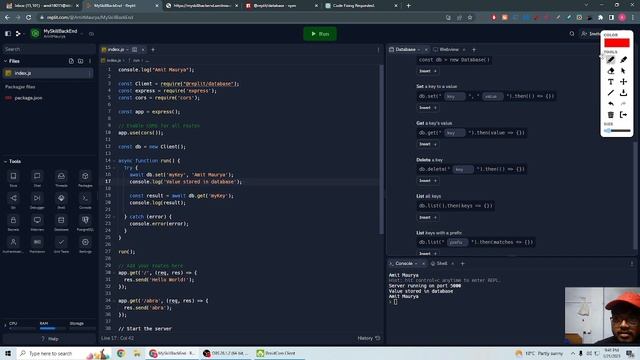640x360 pixels.
Task: Open the Git tool
Action: point(13,200)
